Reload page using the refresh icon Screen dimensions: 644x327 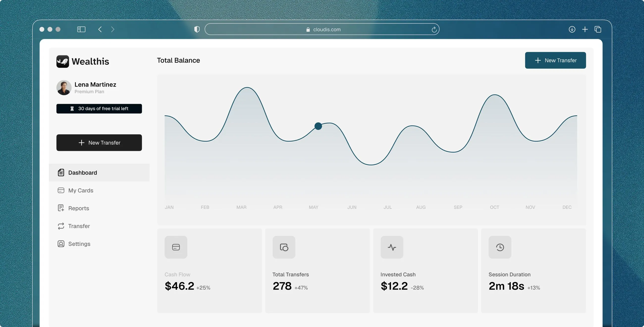[434, 30]
